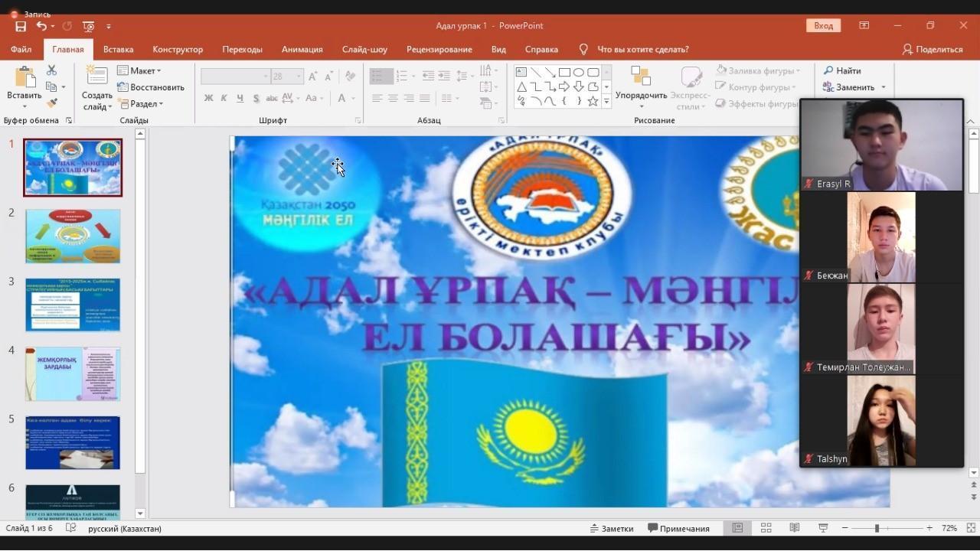Click the Вход sign-in button
This screenshot has width=980, height=551.
point(824,25)
